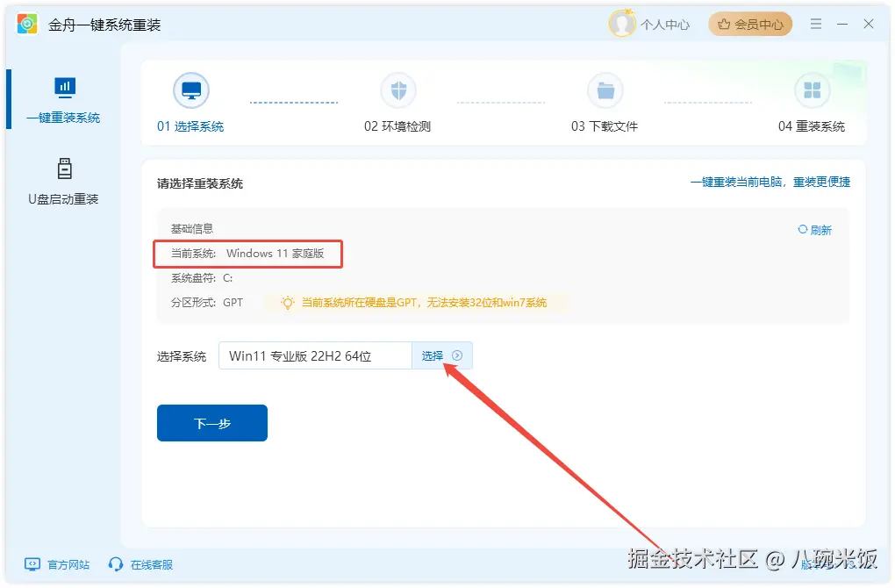Click step 01 选择系统 monitor icon
Image resolution: width=895 pixels, height=588 pixels.
click(x=191, y=90)
